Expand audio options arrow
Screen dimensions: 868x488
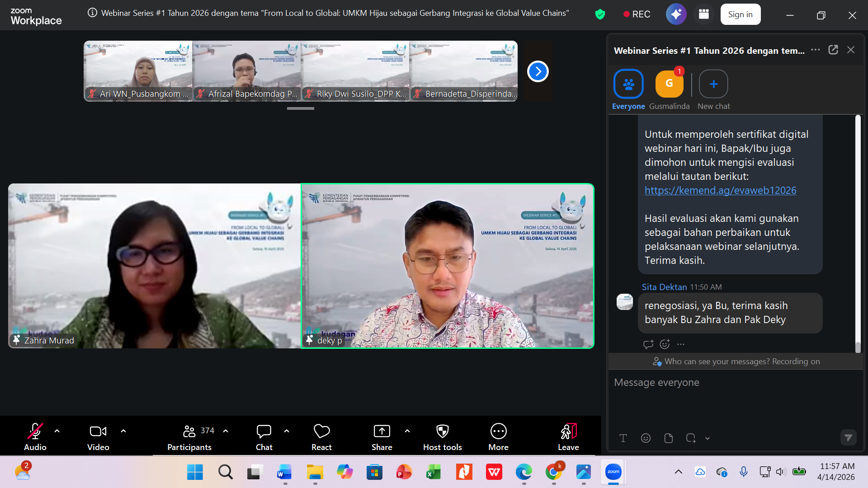(57, 431)
